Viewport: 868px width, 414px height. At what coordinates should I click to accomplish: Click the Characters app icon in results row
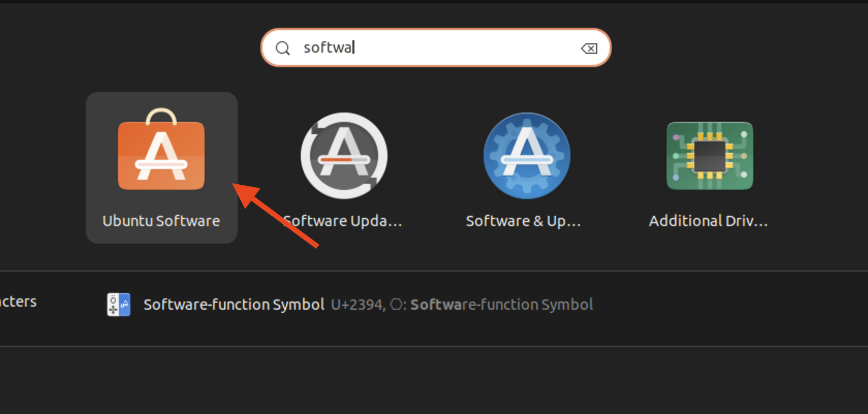(x=119, y=305)
